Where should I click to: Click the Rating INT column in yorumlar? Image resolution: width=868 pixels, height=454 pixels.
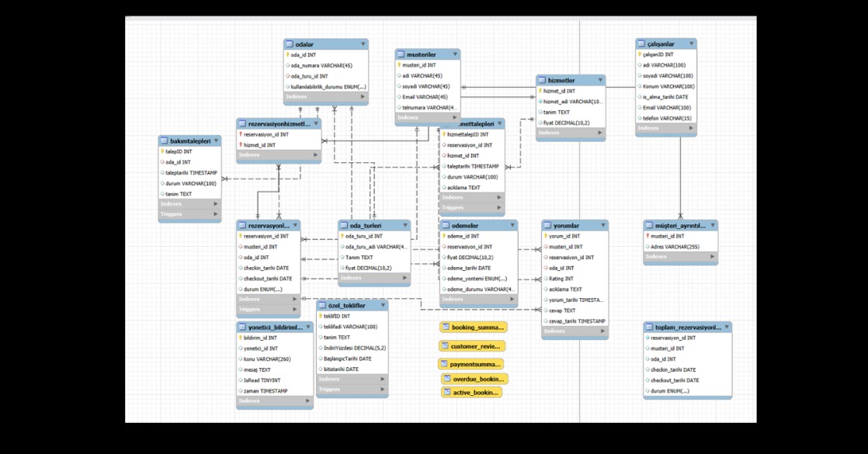coord(561,279)
